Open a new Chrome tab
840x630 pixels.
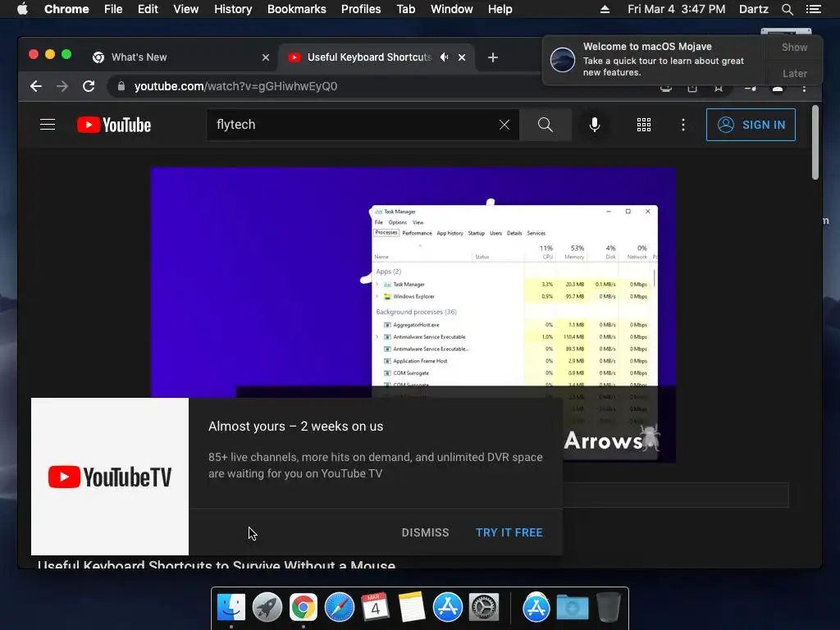coord(493,57)
